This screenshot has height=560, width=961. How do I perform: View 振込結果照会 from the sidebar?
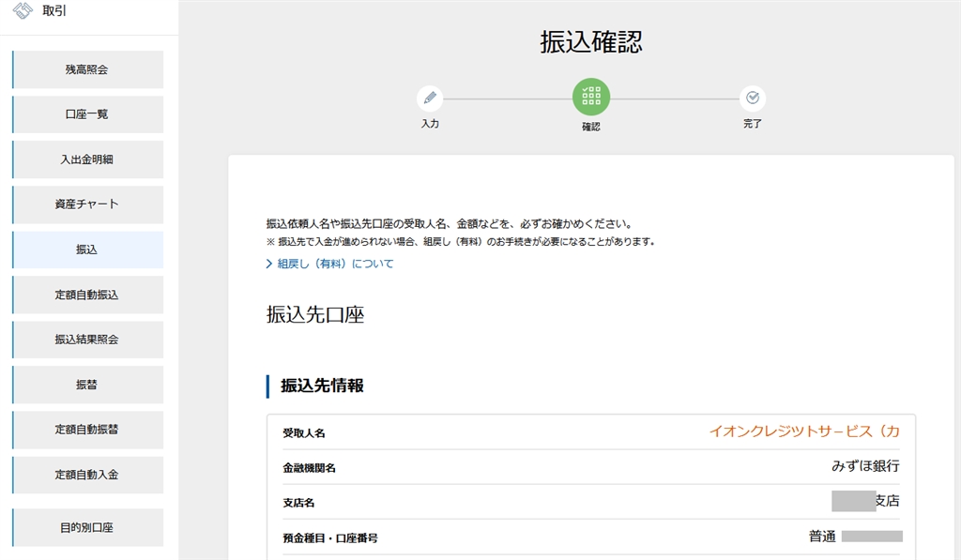[x=87, y=340]
